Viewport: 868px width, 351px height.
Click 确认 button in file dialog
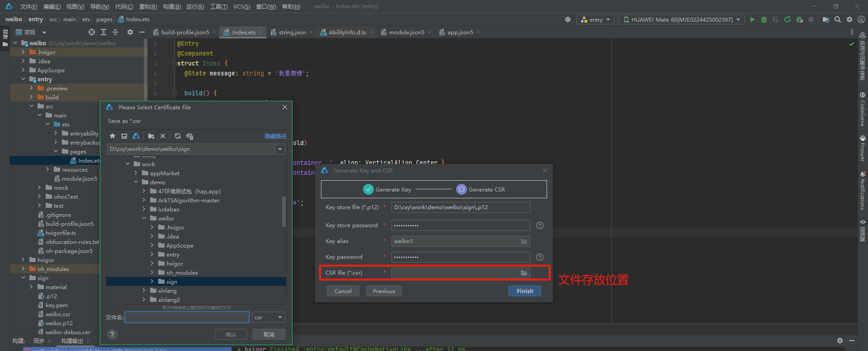coord(231,334)
